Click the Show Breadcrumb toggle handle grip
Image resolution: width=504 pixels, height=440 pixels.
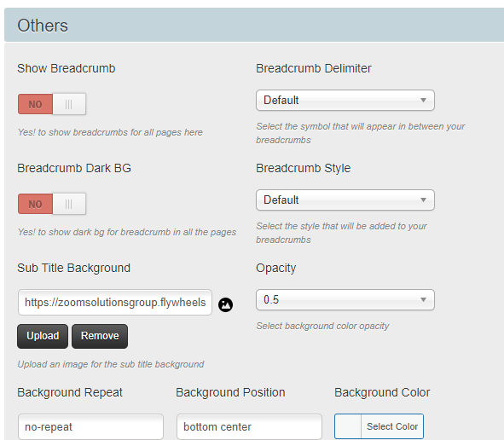click(x=69, y=104)
